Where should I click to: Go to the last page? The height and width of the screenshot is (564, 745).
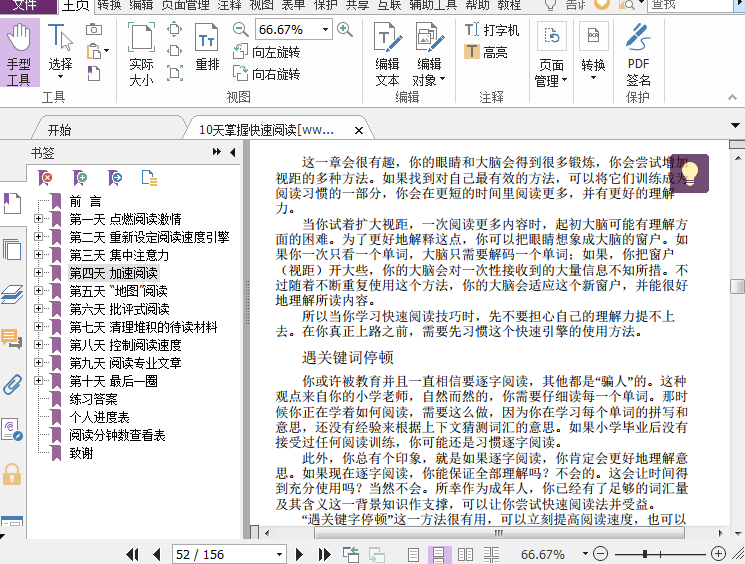point(325,554)
